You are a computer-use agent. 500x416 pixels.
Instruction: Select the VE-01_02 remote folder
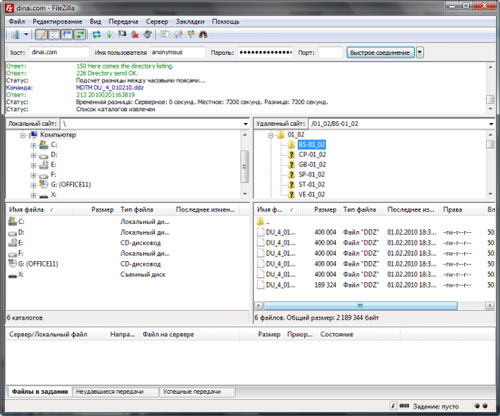click(312, 195)
